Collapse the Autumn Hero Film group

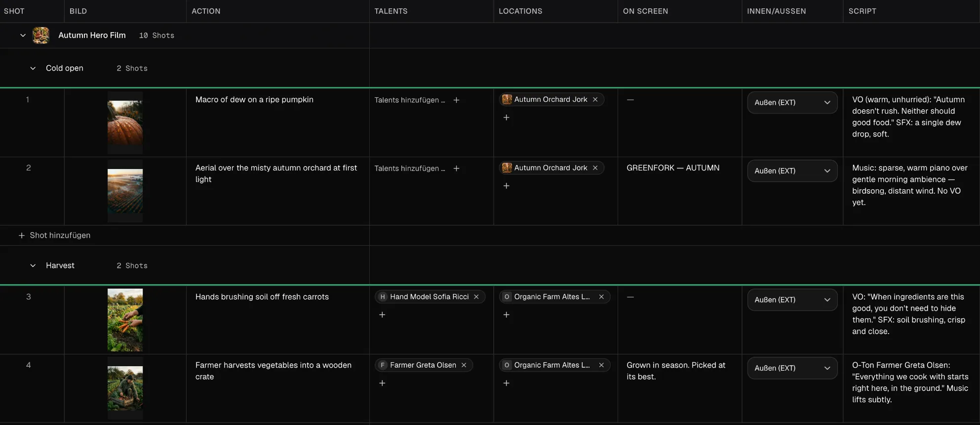click(23, 35)
